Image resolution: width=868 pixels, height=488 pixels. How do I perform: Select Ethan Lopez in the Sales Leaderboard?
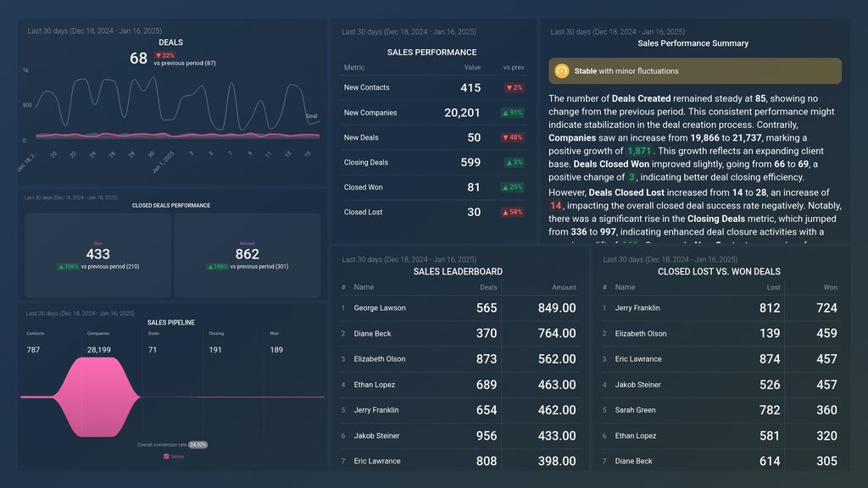(375, 385)
